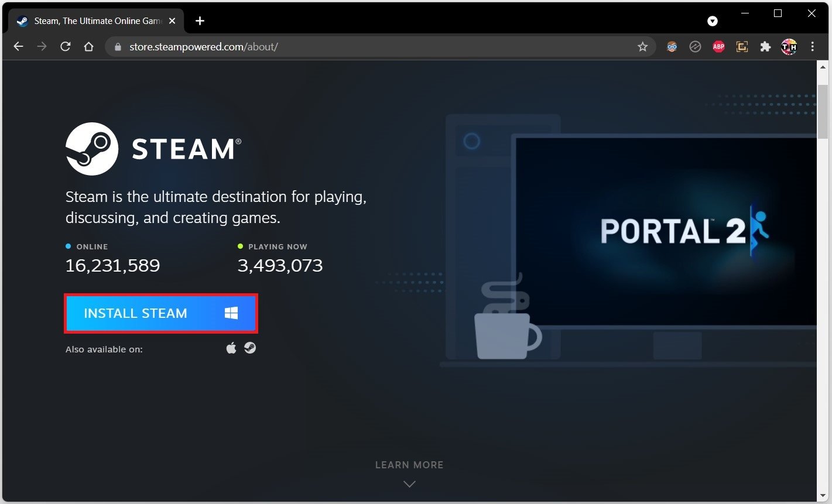Image resolution: width=832 pixels, height=504 pixels.
Task: Click the orange bracket extension icon
Action: [742, 47]
